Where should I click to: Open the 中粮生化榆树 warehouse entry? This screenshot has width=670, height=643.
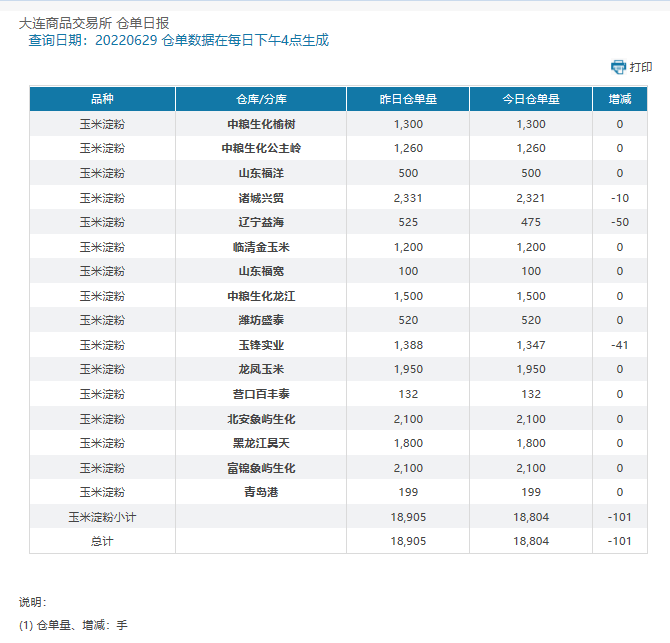tap(261, 124)
